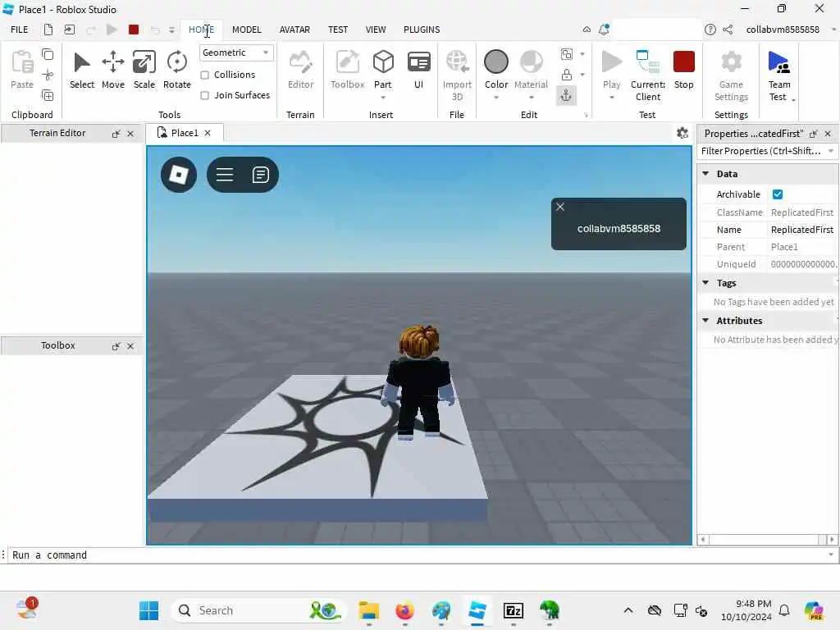840x630 pixels.
Task: Open the notifications bell icon
Action: pos(604,30)
